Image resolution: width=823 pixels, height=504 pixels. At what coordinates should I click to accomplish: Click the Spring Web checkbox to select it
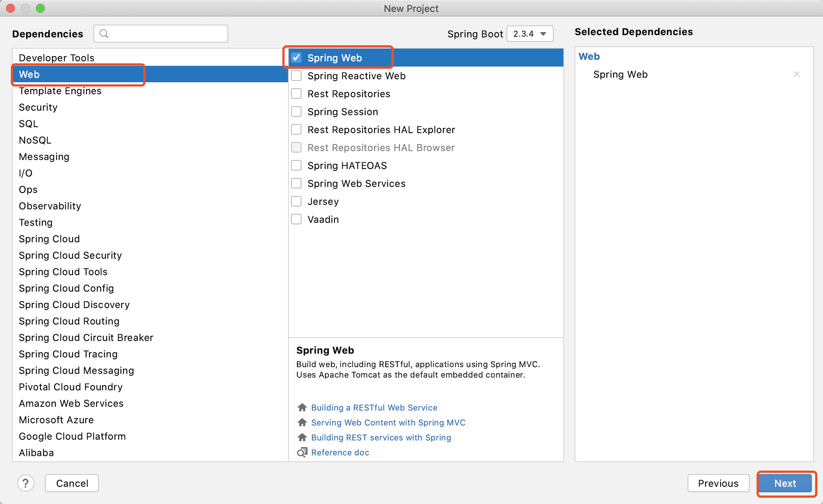click(x=297, y=57)
